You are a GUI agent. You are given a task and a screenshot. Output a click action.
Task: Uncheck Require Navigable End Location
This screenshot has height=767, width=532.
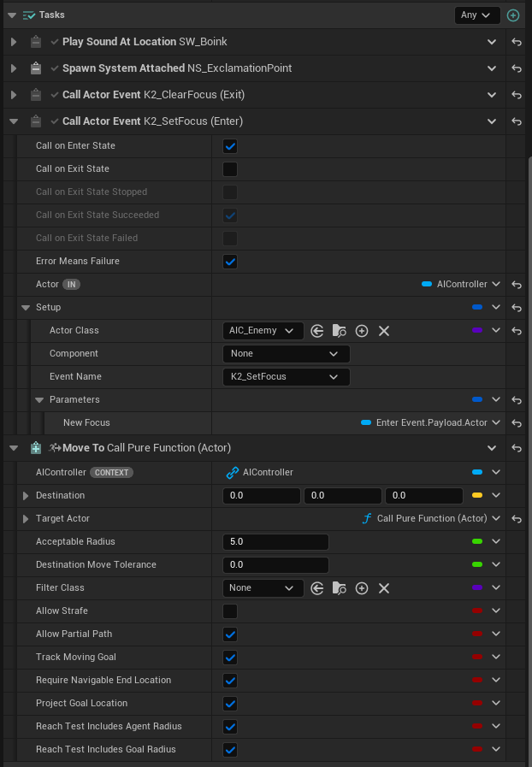pyautogui.click(x=230, y=680)
